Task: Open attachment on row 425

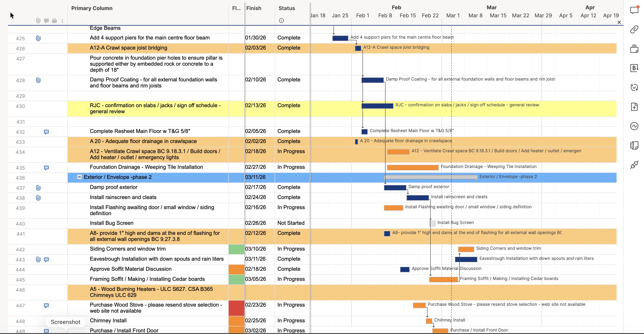Action: click(38, 38)
